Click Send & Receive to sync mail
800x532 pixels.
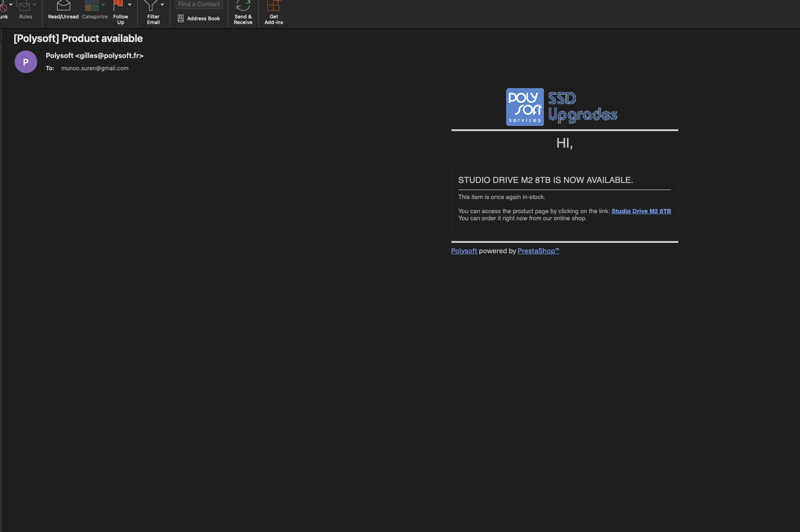pos(243,10)
